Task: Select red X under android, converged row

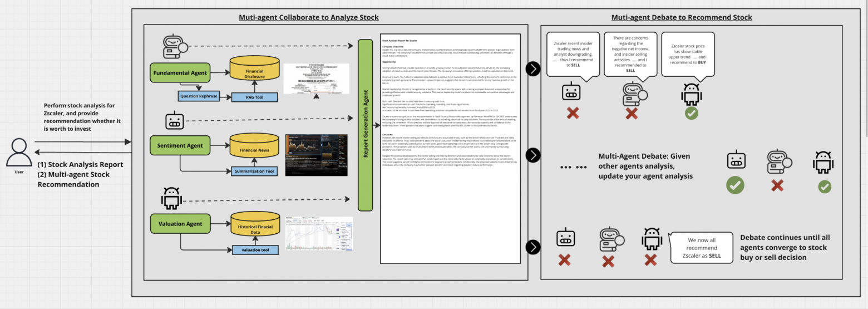Action: [x=650, y=259]
